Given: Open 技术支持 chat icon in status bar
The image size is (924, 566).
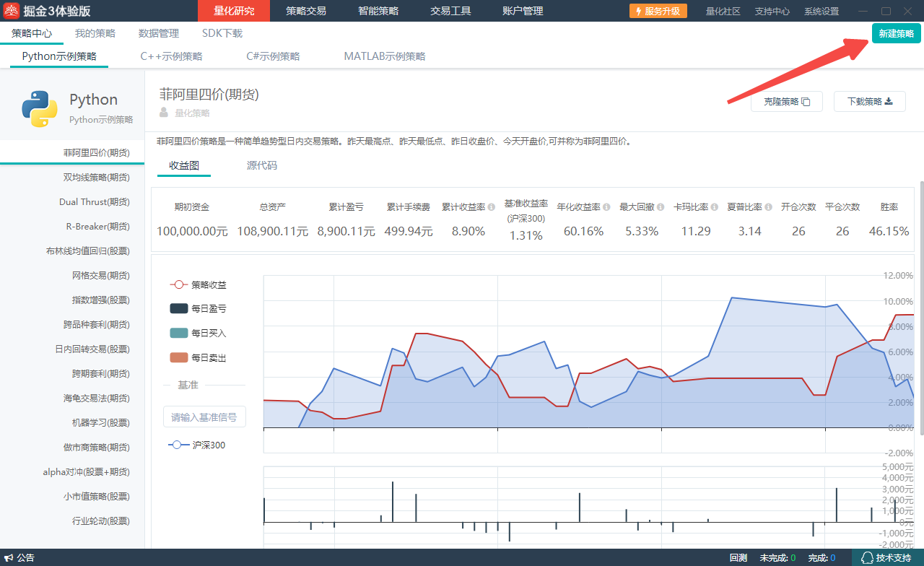Looking at the screenshot, I should click(x=868, y=558).
